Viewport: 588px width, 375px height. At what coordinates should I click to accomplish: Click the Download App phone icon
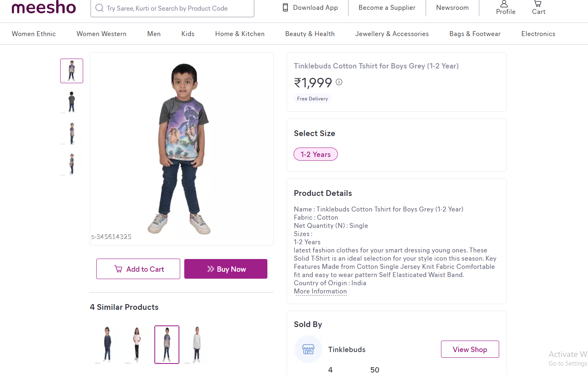pos(285,8)
